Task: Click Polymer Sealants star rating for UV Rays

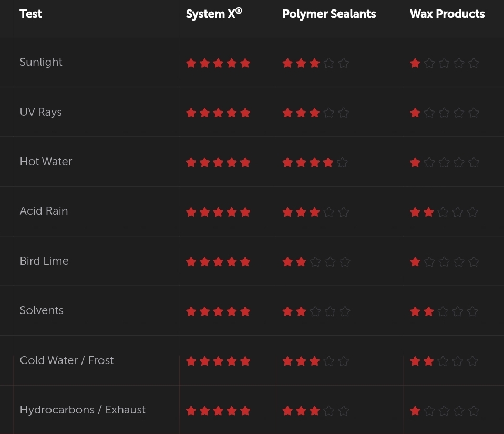Action: pos(316,113)
